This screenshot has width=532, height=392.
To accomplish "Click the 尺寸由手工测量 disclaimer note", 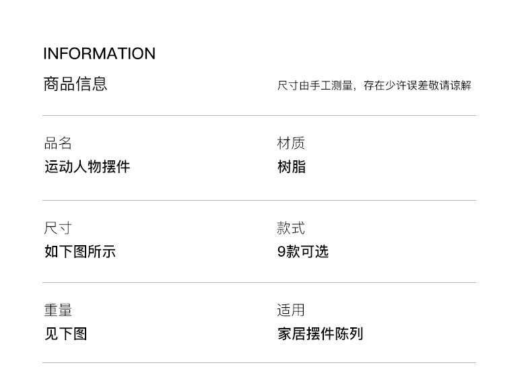I will 374,85.
